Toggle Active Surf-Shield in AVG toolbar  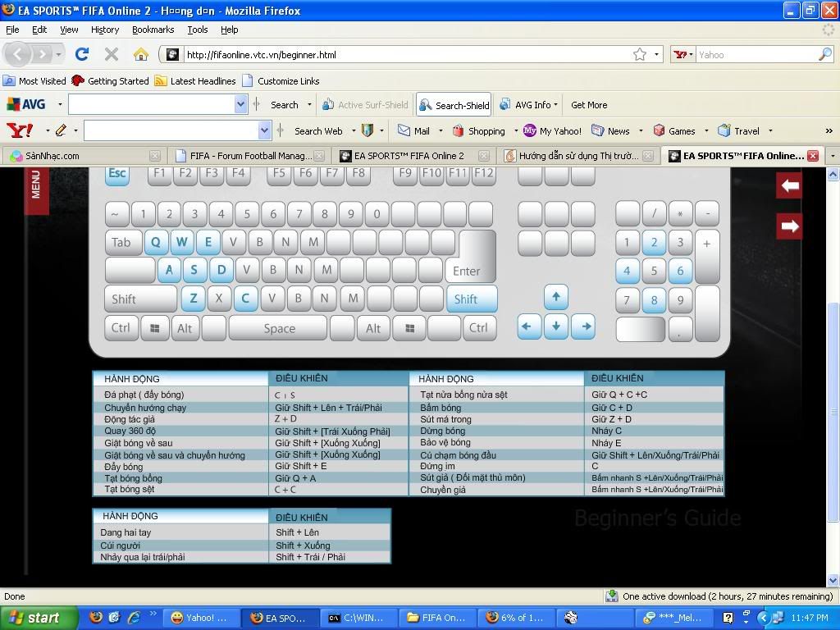(365, 105)
